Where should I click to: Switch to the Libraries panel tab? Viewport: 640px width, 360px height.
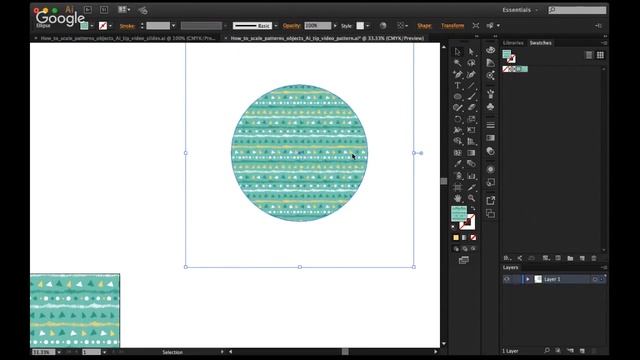[x=513, y=43]
